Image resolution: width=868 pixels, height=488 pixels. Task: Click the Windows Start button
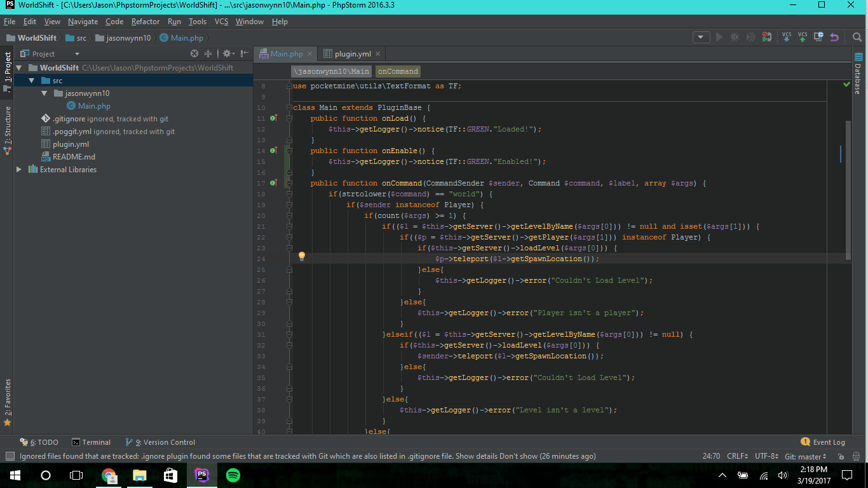click(x=15, y=475)
